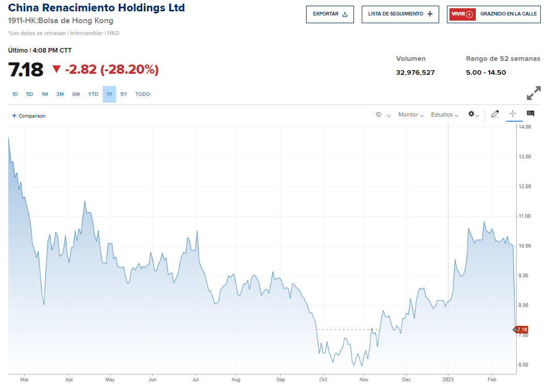Viewport: 546px width, 392px height.
Task: Select the 1M time range
Action: (45, 94)
